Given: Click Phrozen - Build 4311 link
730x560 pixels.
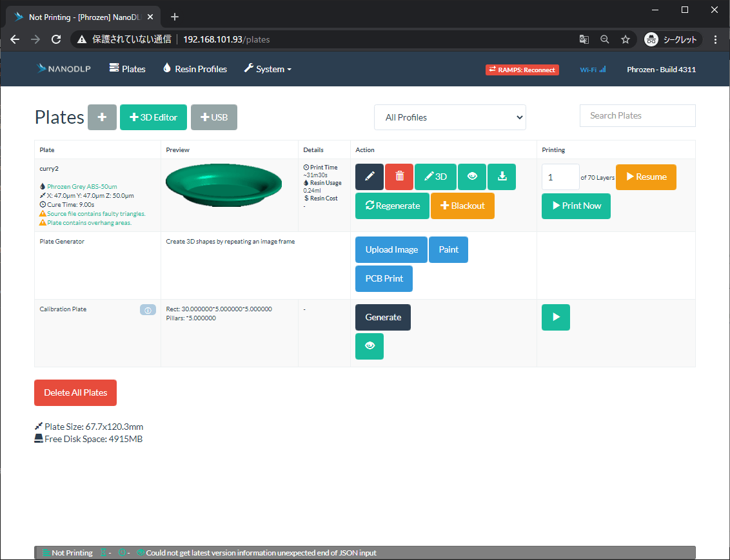Looking at the screenshot, I should pos(661,70).
